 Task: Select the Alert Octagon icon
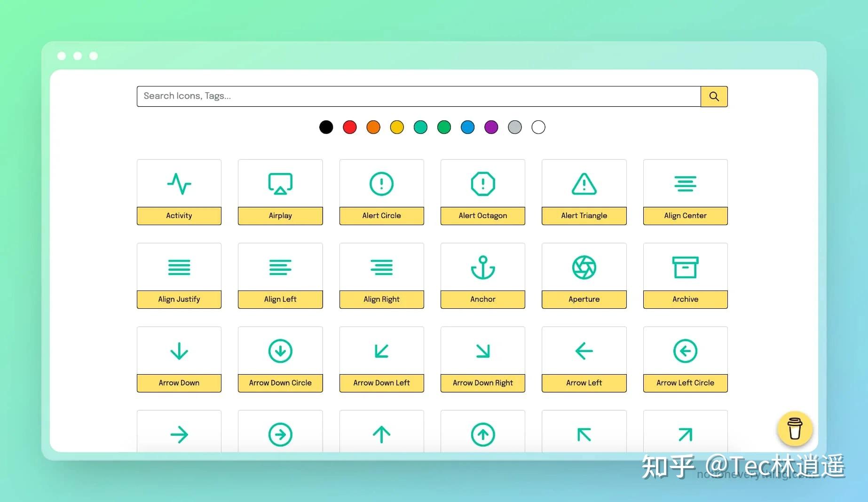482,184
